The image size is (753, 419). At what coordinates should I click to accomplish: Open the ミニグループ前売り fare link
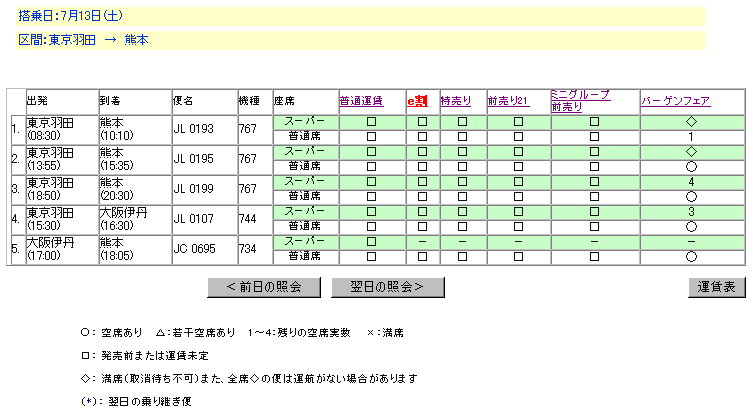[580, 100]
